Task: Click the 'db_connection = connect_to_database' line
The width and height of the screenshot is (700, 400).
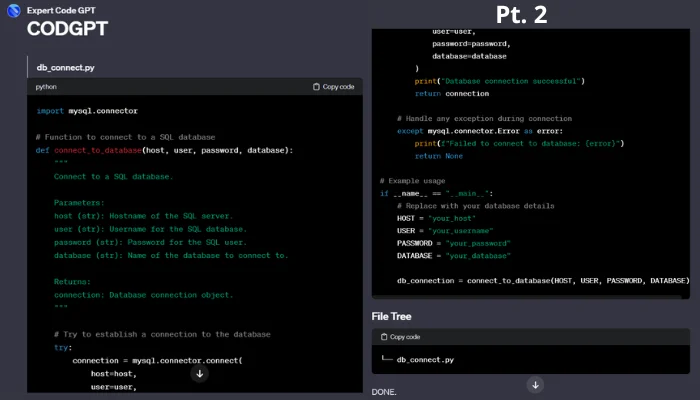Action: [543, 280]
